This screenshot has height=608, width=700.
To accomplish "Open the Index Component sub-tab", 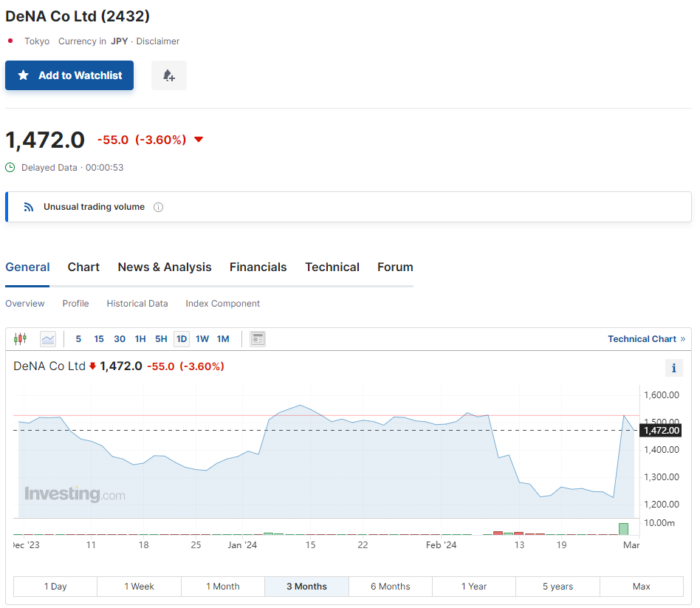I will point(222,304).
